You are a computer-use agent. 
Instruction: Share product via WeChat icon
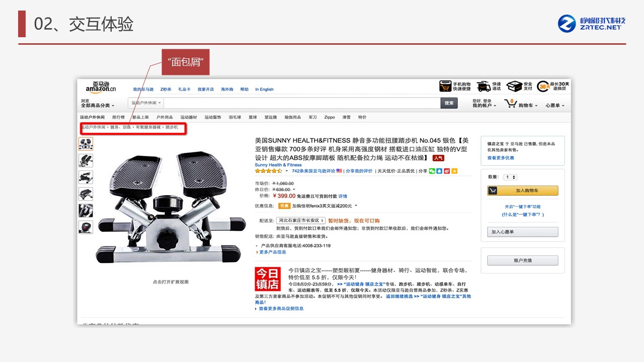[x=432, y=171]
